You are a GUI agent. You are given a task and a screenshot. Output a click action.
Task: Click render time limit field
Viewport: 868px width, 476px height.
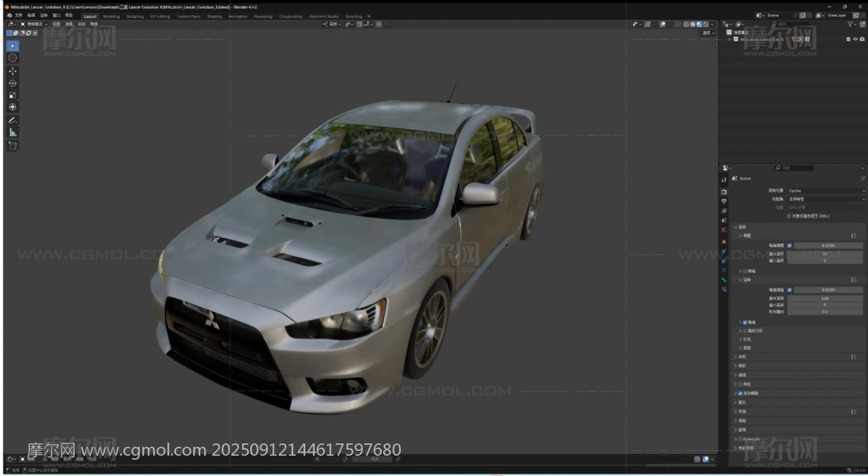[825, 312]
